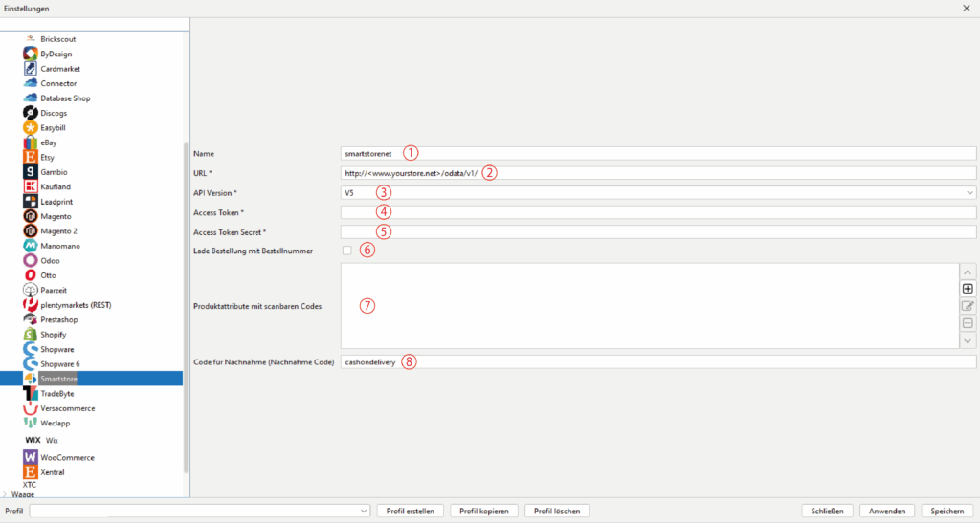
Task: Click the Speichern button
Action: click(946, 511)
